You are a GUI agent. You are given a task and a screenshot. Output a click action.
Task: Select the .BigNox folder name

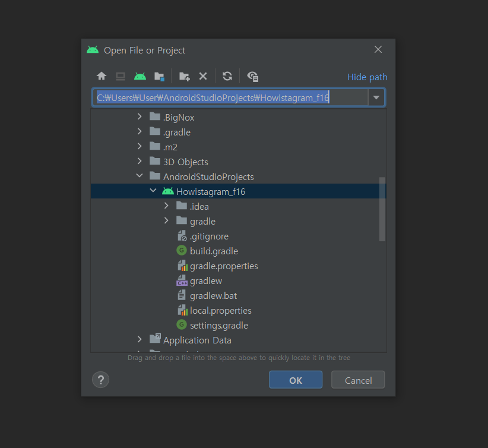point(179,118)
